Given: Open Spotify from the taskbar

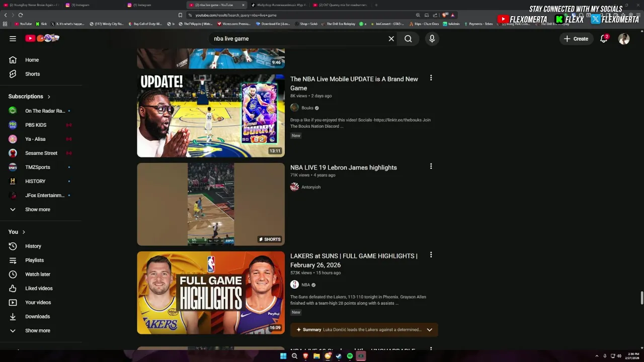Looking at the screenshot, I should pos(350,356).
